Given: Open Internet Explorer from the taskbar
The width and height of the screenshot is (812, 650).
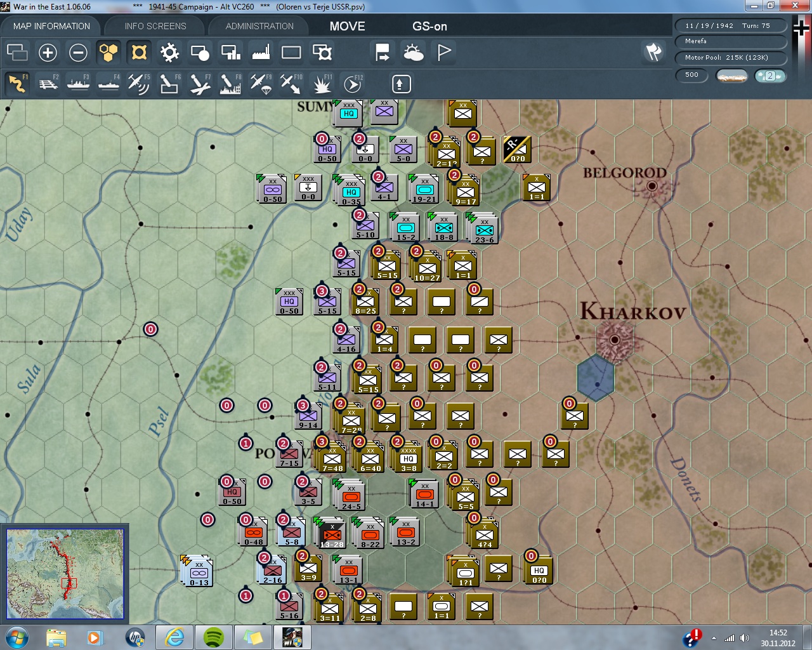Looking at the screenshot, I should point(174,637).
